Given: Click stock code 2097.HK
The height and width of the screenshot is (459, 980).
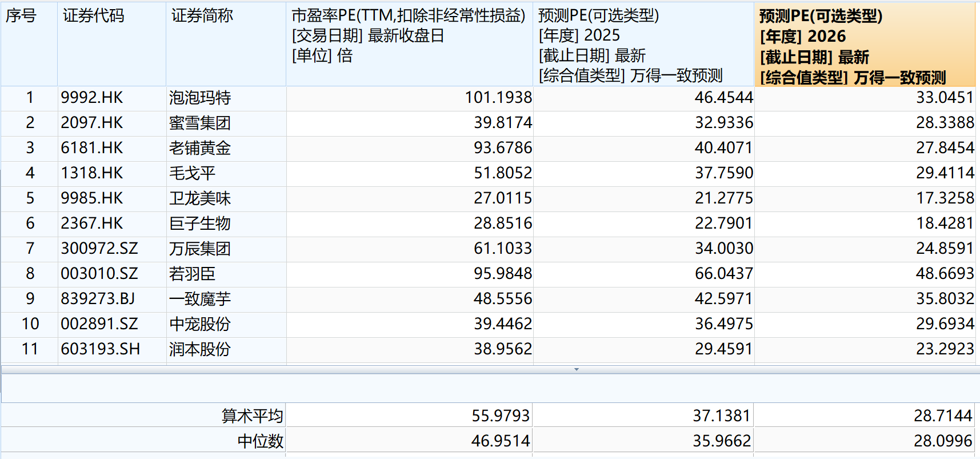Looking at the screenshot, I should (91, 123).
